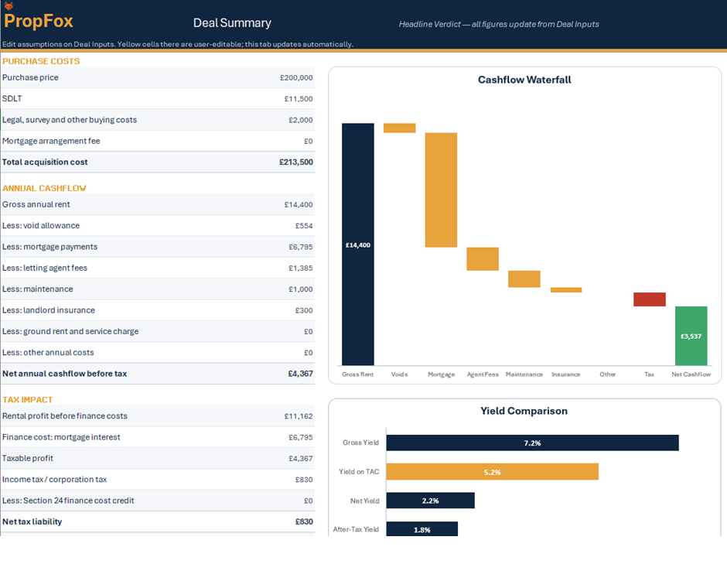Select the PropFox brand title
The image size is (727, 588).
tap(39, 22)
